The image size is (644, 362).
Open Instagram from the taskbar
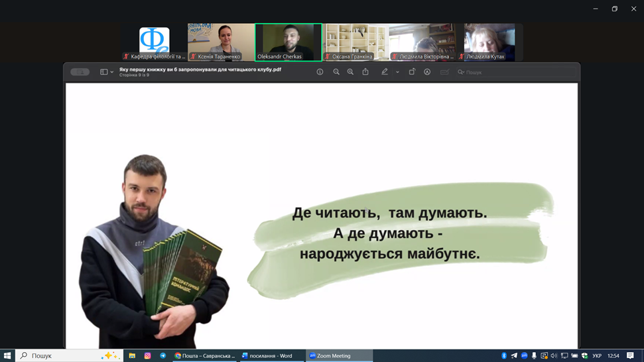(147, 356)
